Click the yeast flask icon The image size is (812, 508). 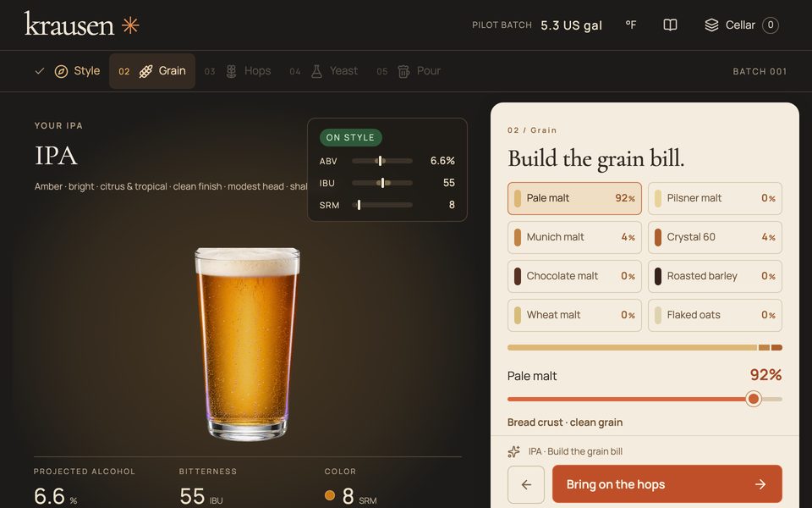tap(316, 71)
